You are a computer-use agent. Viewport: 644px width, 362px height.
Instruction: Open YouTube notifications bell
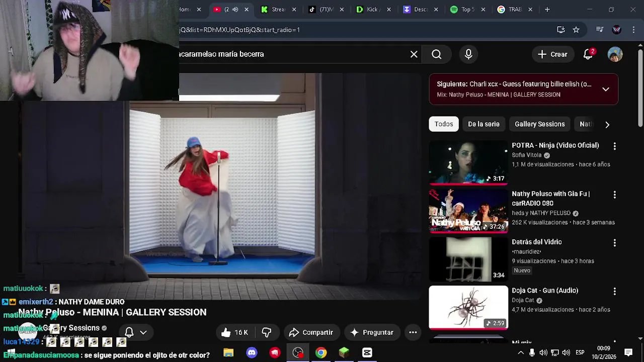pyautogui.click(x=588, y=54)
